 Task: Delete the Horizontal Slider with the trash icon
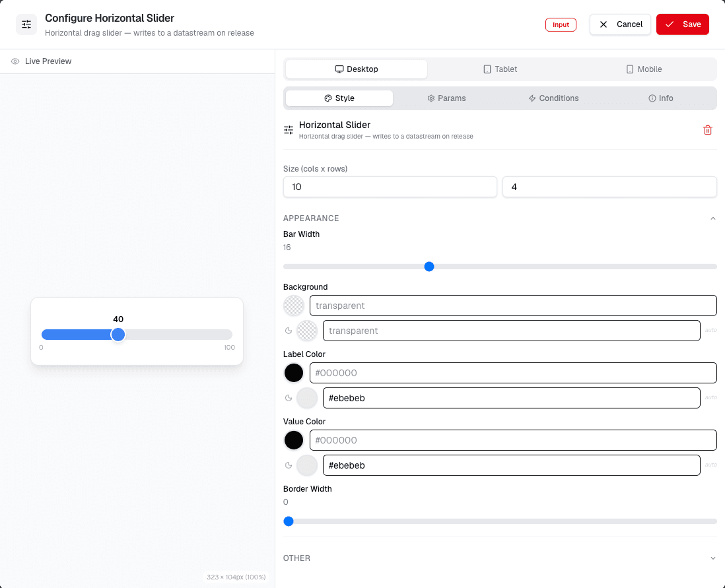[x=707, y=130]
